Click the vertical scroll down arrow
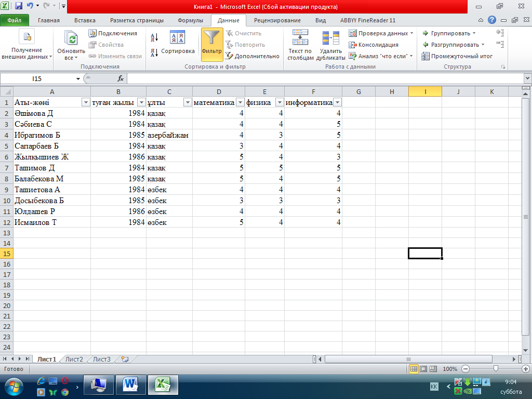 526,351
